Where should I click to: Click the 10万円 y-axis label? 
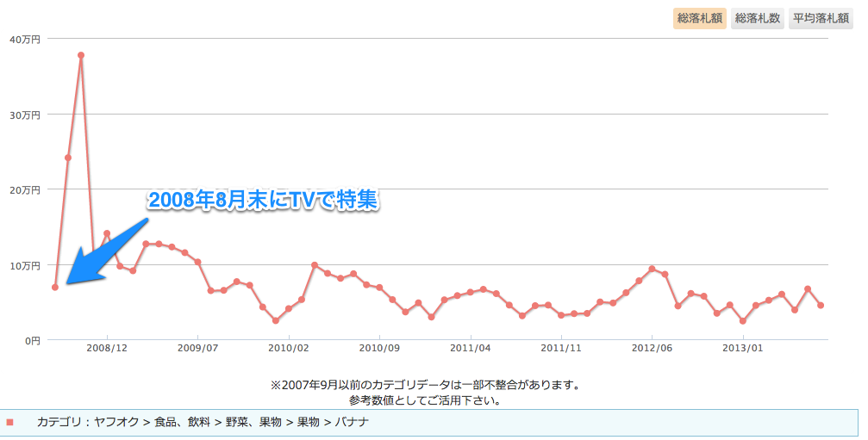coord(24,265)
